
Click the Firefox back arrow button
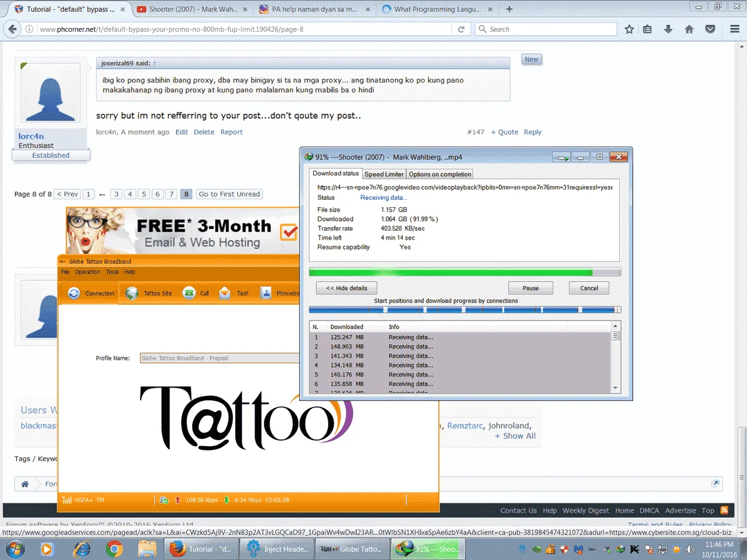(12, 29)
